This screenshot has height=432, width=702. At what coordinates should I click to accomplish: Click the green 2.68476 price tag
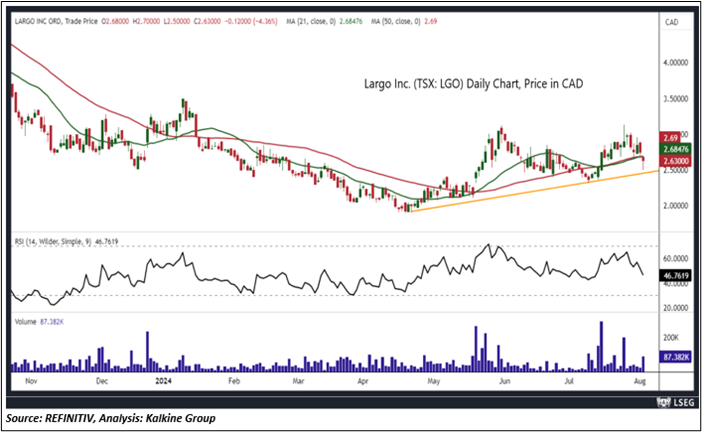[x=676, y=149]
